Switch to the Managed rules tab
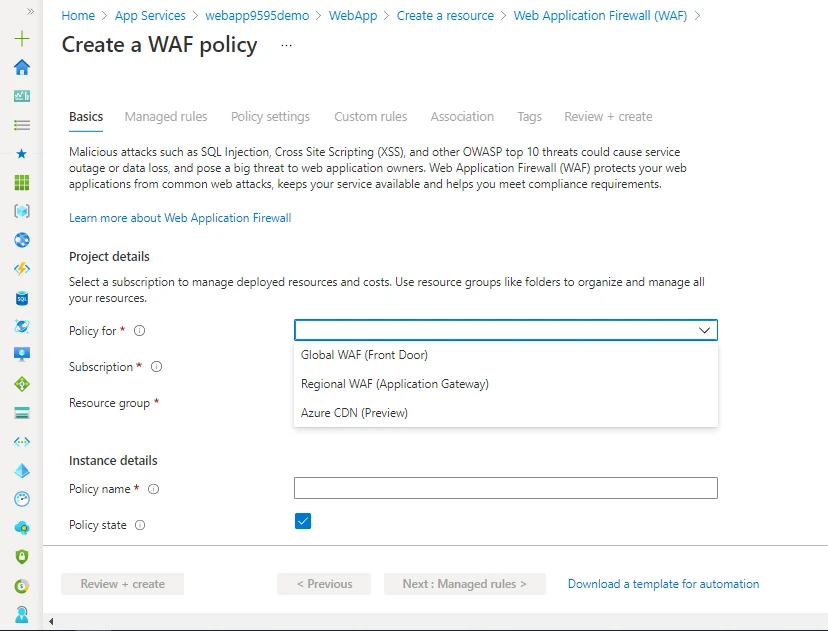Viewport: 828px width, 631px height. (165, 117)
